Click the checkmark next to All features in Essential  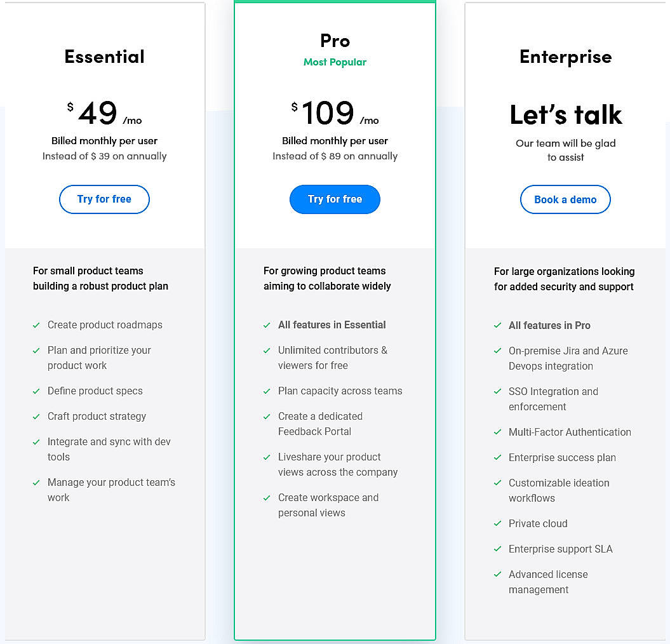267,325
